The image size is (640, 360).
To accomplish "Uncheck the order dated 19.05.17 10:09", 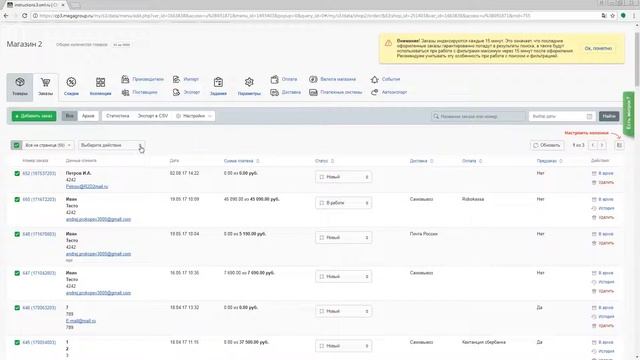I will (x=17, y=200).
